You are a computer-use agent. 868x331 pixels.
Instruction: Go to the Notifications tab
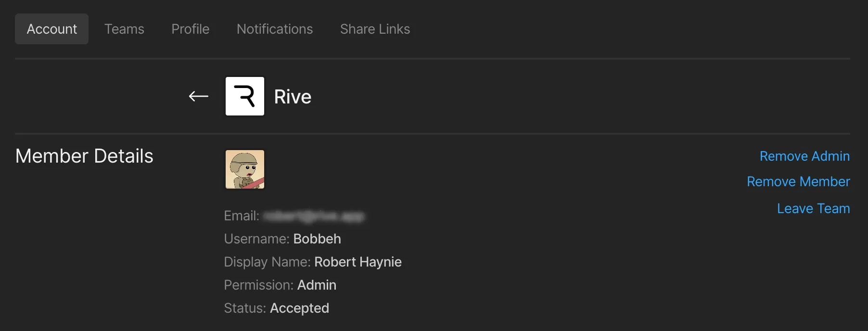coord(275,29)
